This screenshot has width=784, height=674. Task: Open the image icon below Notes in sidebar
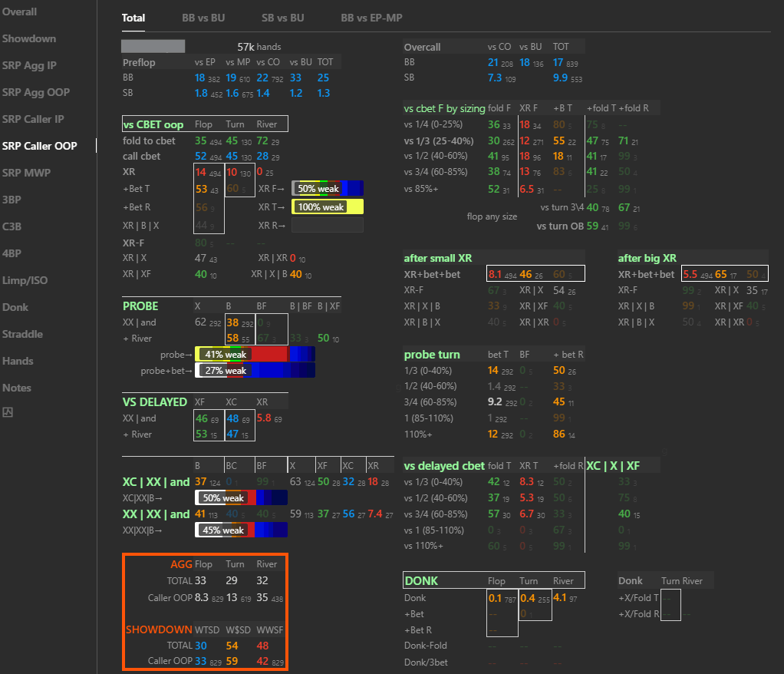(8, 412)
